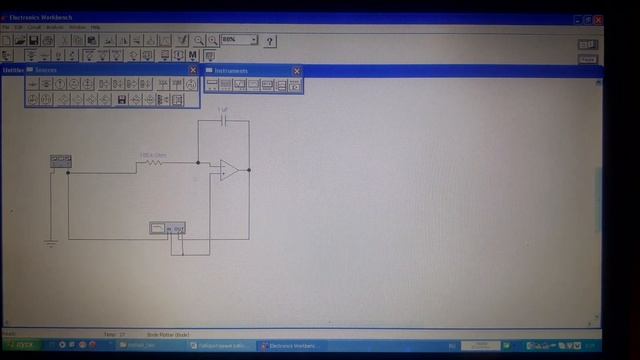Screen dimensions: 640x360
Task: Save the circuit with the main toolbar disk icon
Action: coord(33,40)
